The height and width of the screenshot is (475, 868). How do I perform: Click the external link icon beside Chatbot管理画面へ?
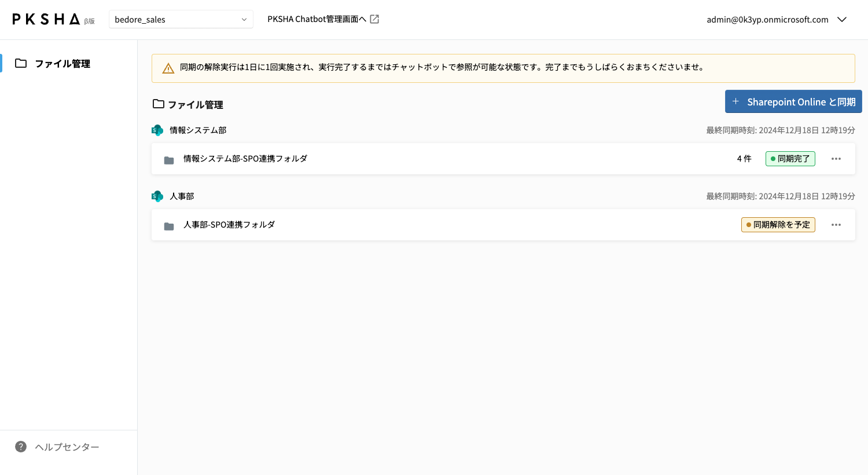374,19
